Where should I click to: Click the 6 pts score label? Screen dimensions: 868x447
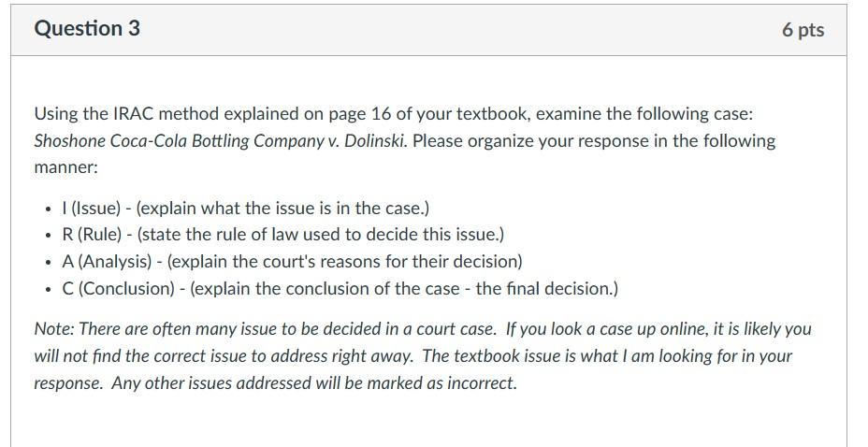pos(803,30)
